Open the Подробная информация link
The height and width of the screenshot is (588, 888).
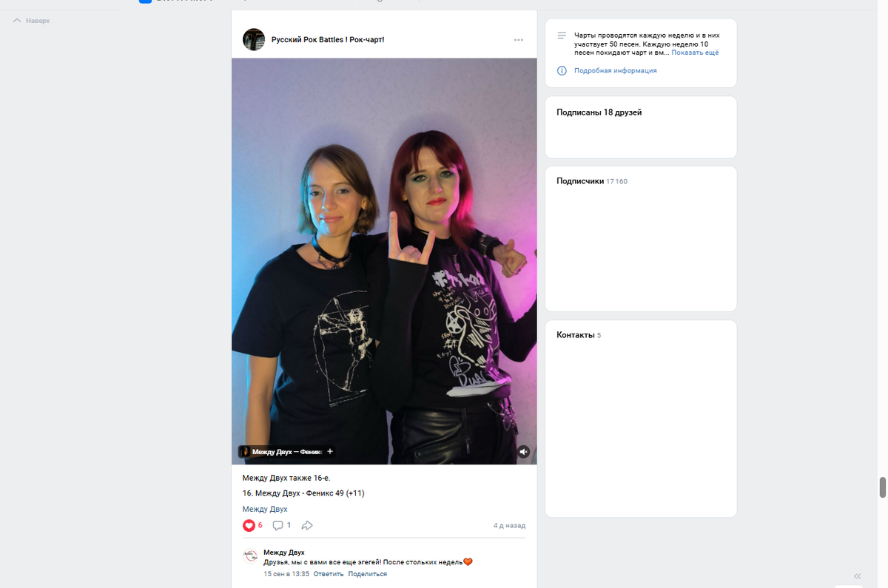click(x=615, y=70)
